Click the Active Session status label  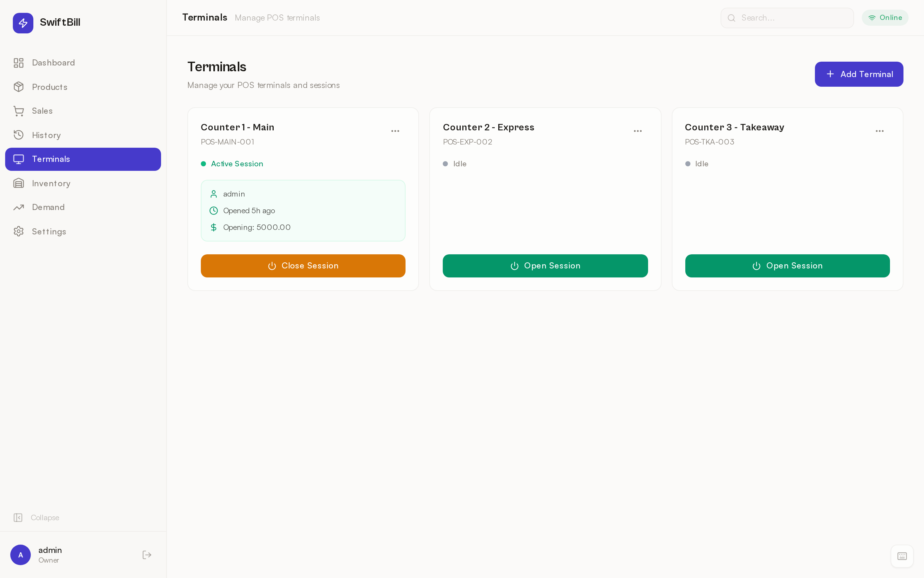point(237,164)
